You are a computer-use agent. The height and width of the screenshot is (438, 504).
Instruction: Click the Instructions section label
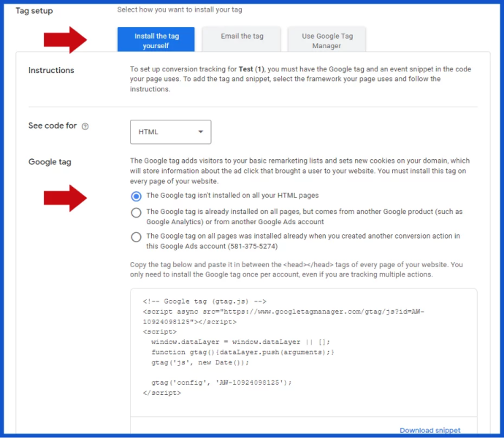[x=51, y=71]
